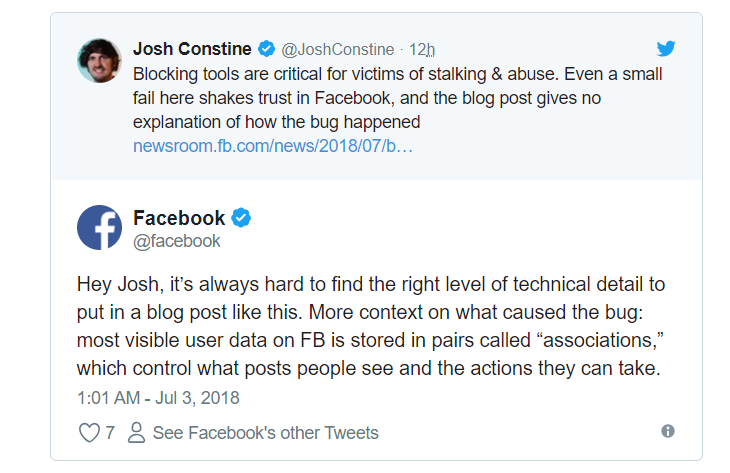Click the like count of 7
The image size is (730, 473).
110,432
